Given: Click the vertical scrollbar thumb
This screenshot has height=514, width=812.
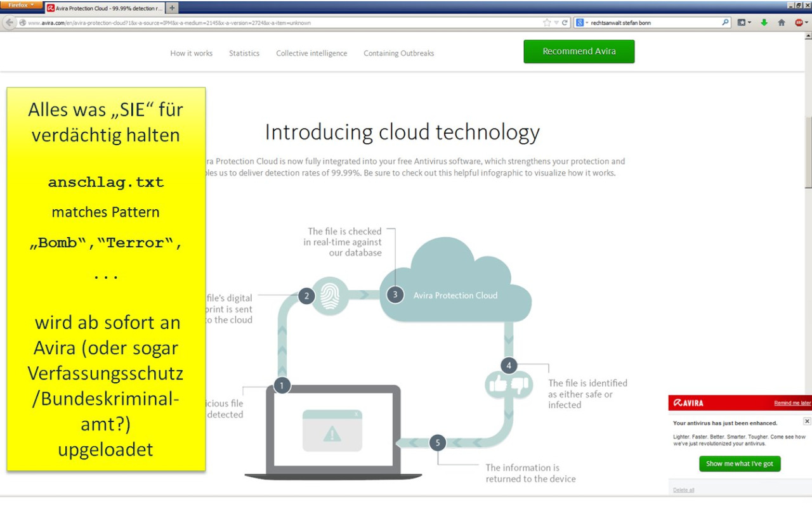Looking at the screenshot, I should click(808, 152).
